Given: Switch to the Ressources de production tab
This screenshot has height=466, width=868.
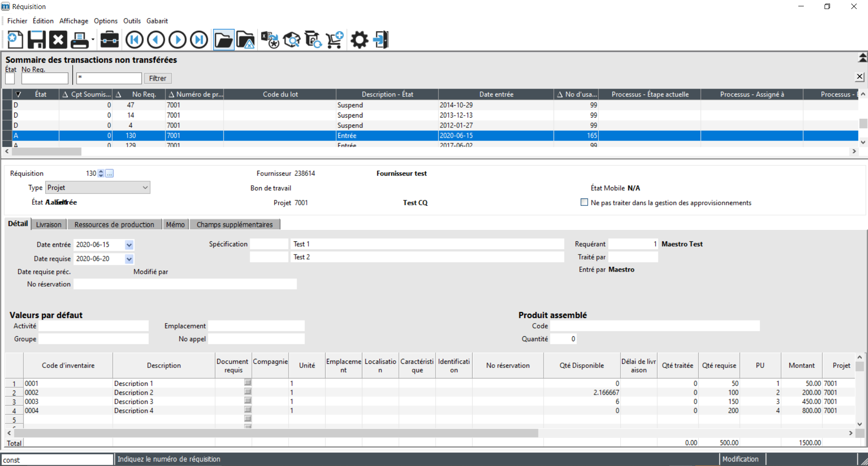Looking at the screenshot, I should [x=114, y=225].
